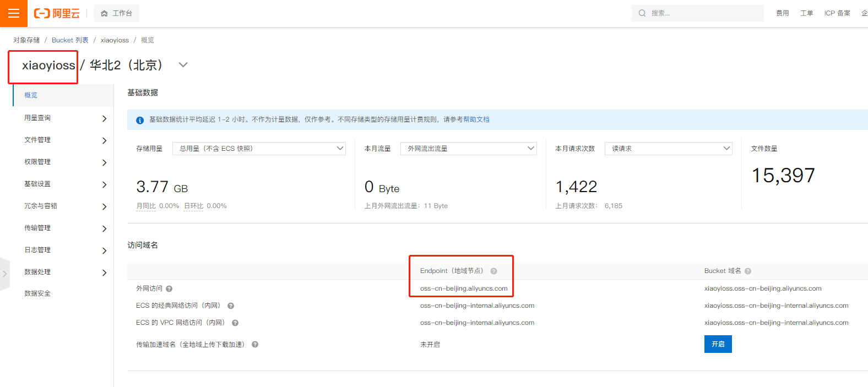Expand 冗余与容错 sidebar item
868x387 pixels.
[63, 206]
